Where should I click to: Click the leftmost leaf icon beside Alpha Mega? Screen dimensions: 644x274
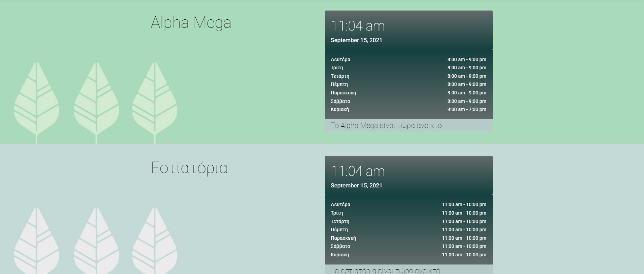[x=37, y=100]
